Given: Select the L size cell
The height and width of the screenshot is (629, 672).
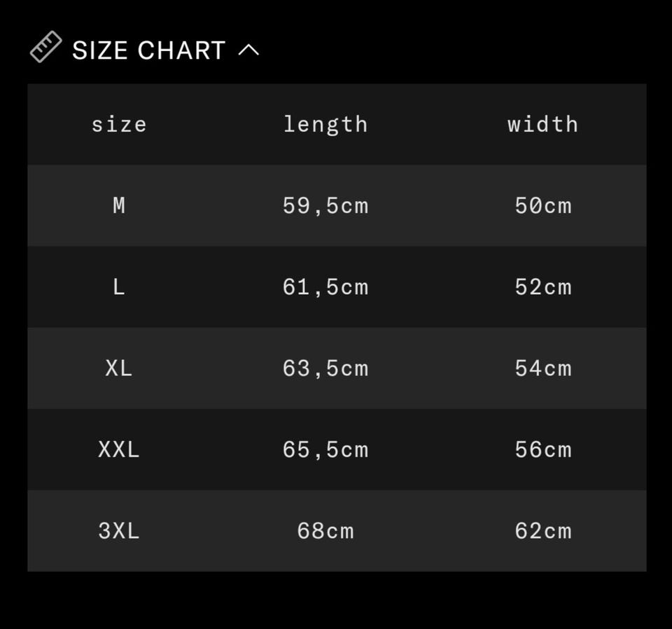Looking at the screenshot, I should pos(119,287).
